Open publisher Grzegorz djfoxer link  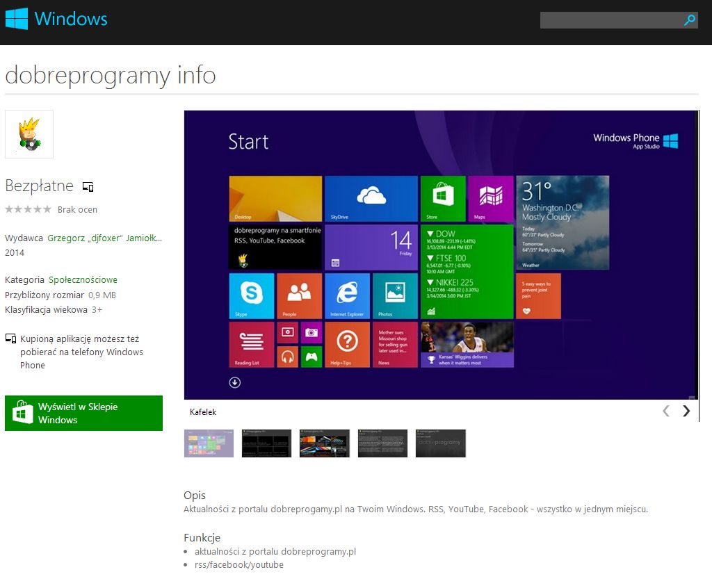[x=105, y=238]
